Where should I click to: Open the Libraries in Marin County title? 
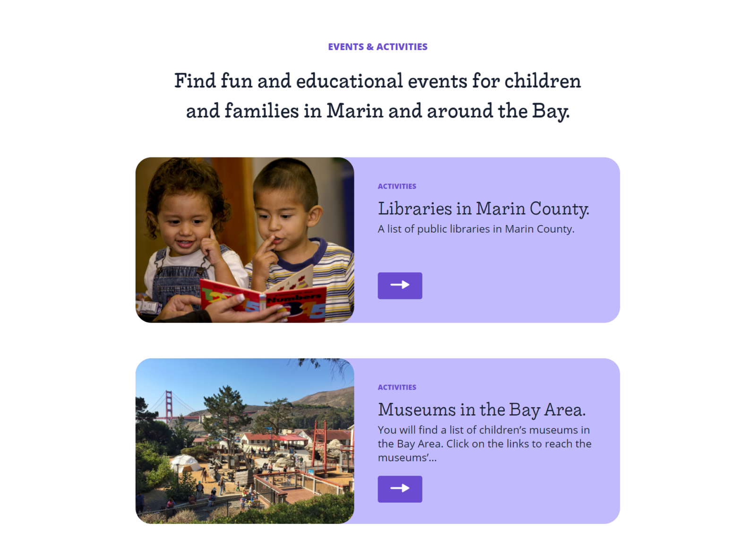[x=483, y=209]
